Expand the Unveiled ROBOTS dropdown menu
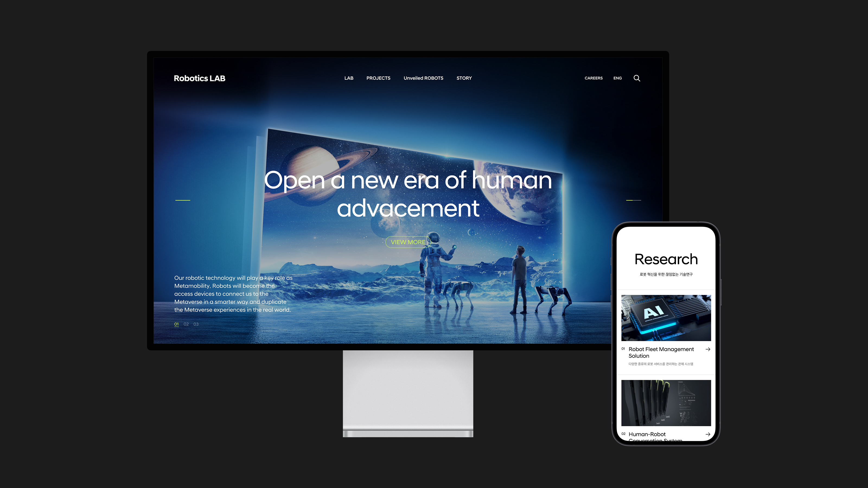868x488 pixels. (x=423, y=78)
